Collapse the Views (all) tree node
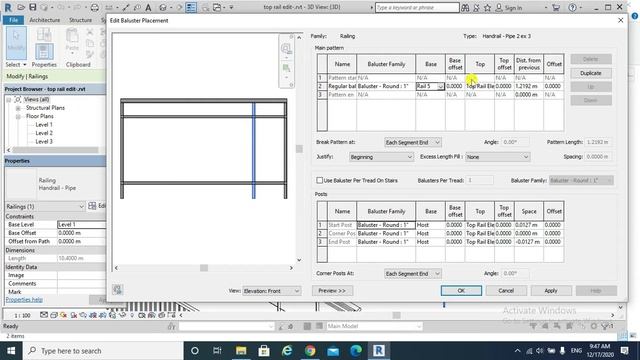This screenshot has height=360, width=640. click(9, 99)
